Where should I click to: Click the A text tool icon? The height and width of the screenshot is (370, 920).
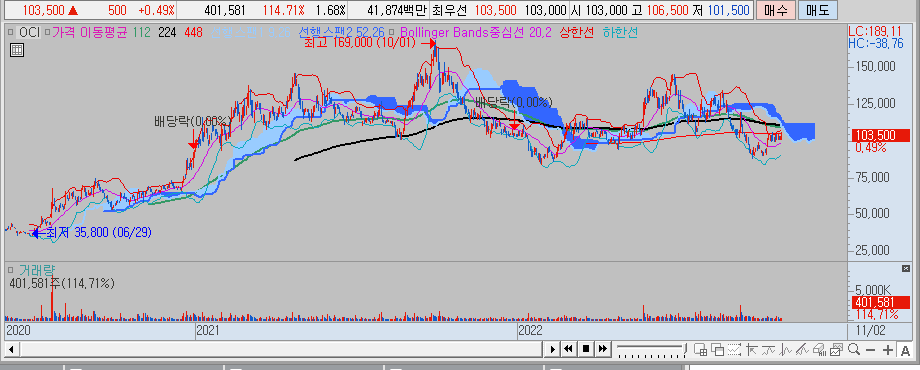[905, 350]
